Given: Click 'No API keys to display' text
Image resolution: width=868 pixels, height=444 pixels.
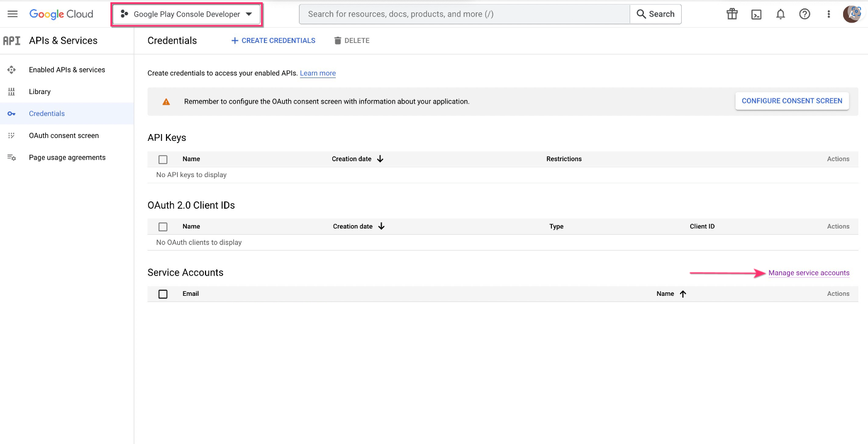Looking at the screenshot, I should point(191,175).
